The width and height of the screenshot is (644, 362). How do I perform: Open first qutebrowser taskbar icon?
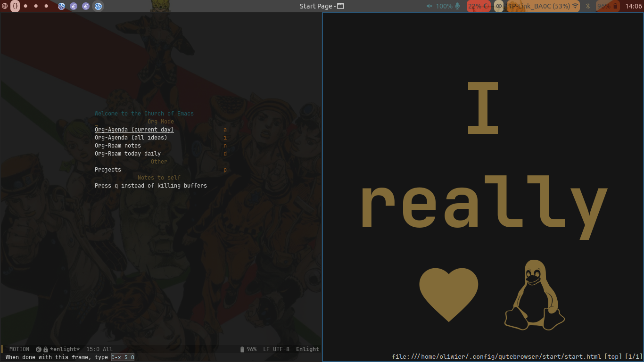pyautogui.click(x=61, y=6)
